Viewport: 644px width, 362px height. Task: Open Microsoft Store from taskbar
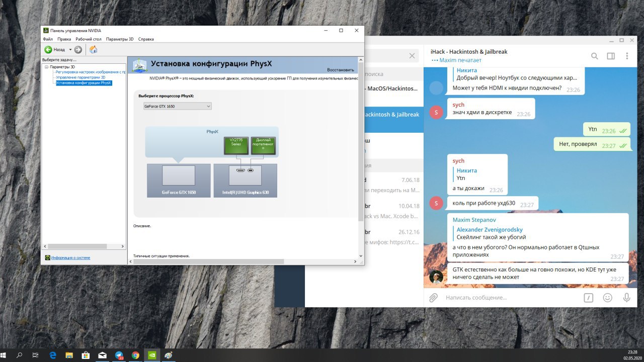click(86, 355)
